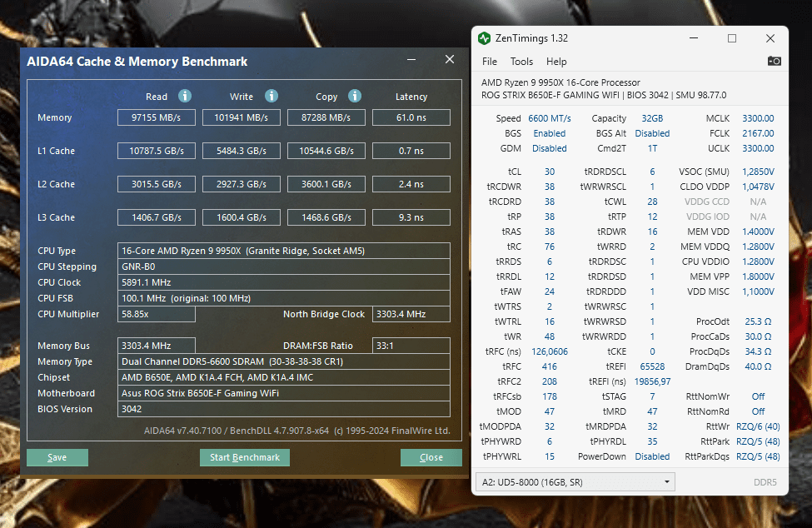Image resolution: width=812 pixels, height=528 pixels.
Task: Close AIDA64 window via title bar X
Action: [x=450, y=59]
